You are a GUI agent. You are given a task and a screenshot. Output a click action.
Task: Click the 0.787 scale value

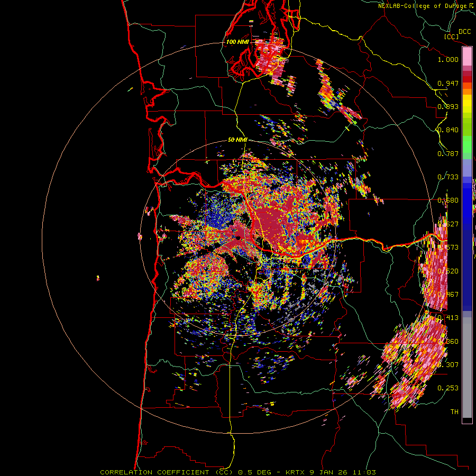point(448,153)
